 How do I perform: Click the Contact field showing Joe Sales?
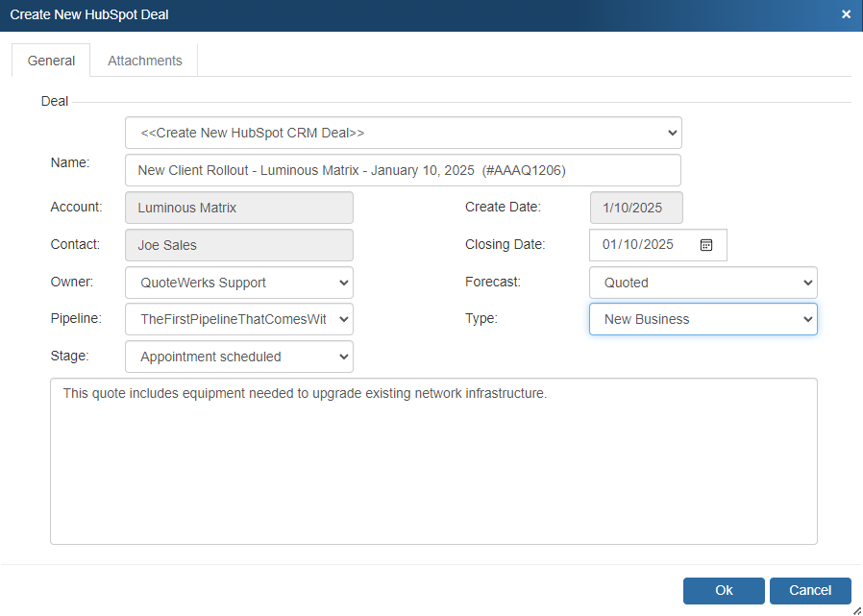[x=239, y=245]
